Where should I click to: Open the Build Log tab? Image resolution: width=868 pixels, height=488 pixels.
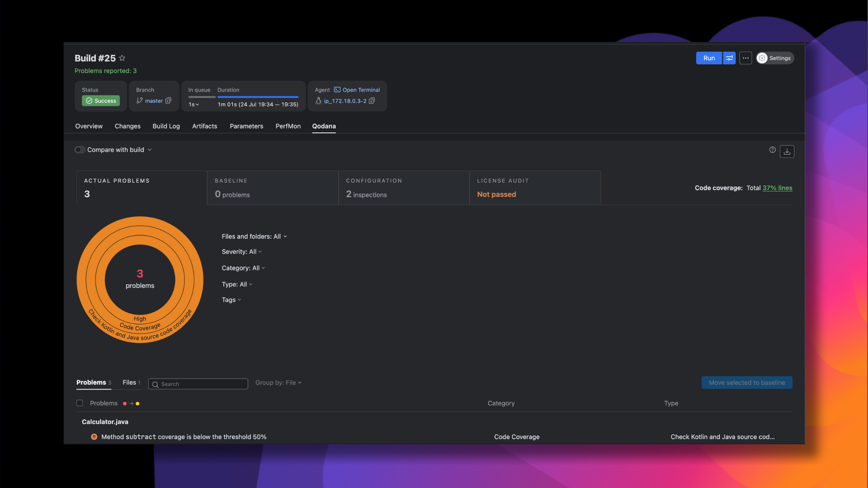pyautogui.click(x=166, y=126)
